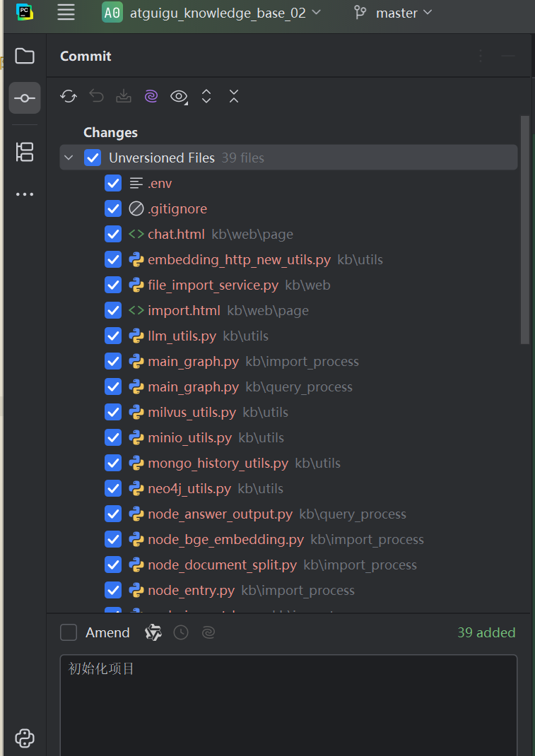Click the 39 files count label
This screenshot has width=535, height=756.
(242, 158)
